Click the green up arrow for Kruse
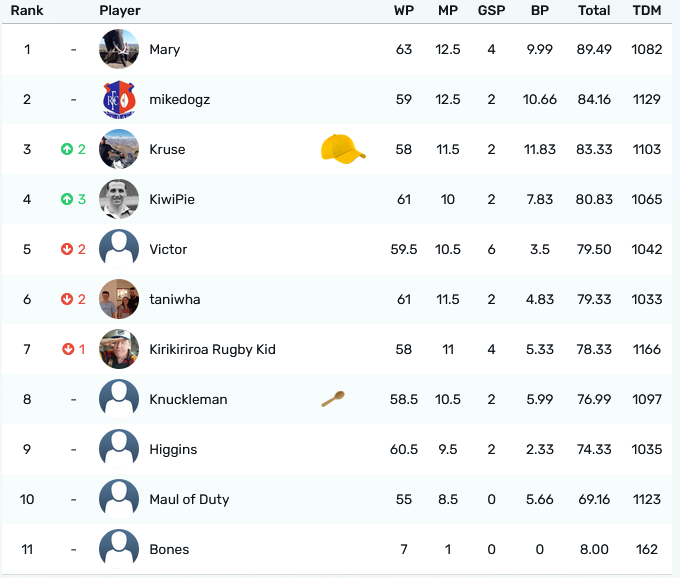The image size is (680, 578). point(67,149)
